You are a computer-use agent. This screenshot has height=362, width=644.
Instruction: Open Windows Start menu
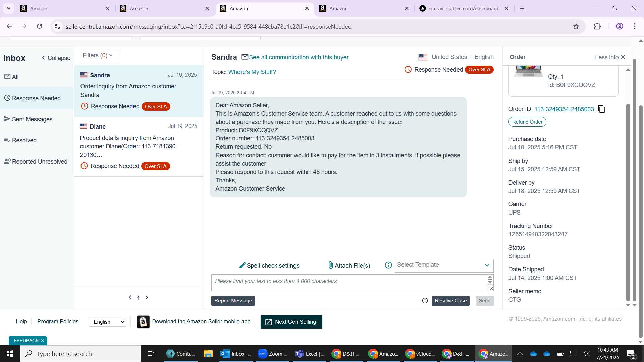pyautogui.click(x=10, y=354)
